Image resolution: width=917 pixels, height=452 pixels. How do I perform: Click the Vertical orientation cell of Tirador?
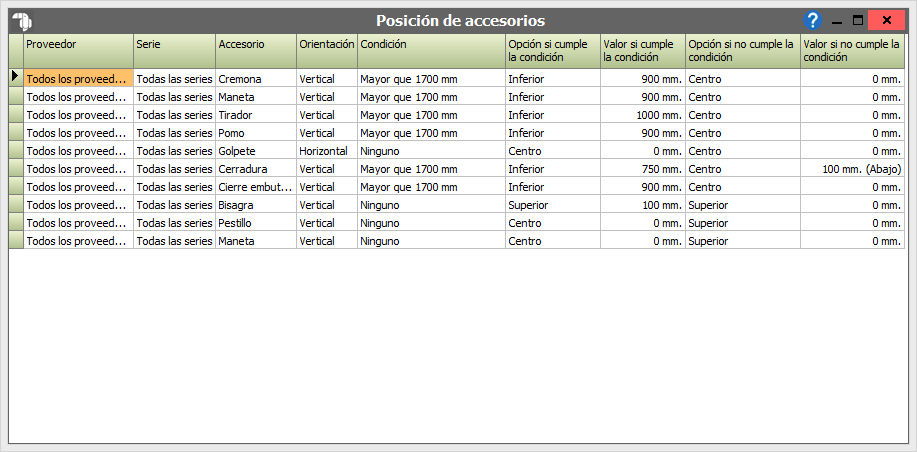pyautogui.click(x=328, y=115)
